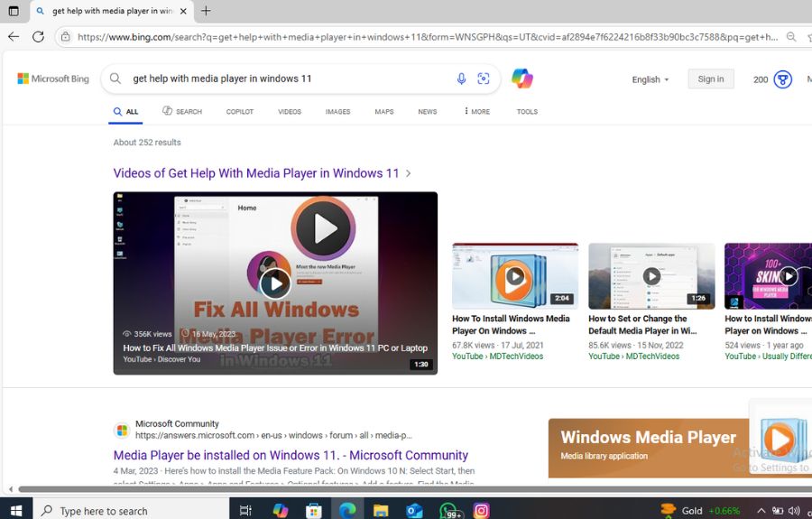The height and width of the screenshot is (519, 812).
Task: Expand the MORE tabs menu
Action: (x=477, y=111)
